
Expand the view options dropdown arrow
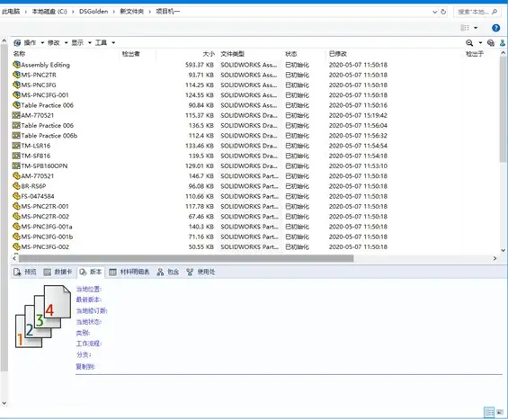[x=476, y=28]
